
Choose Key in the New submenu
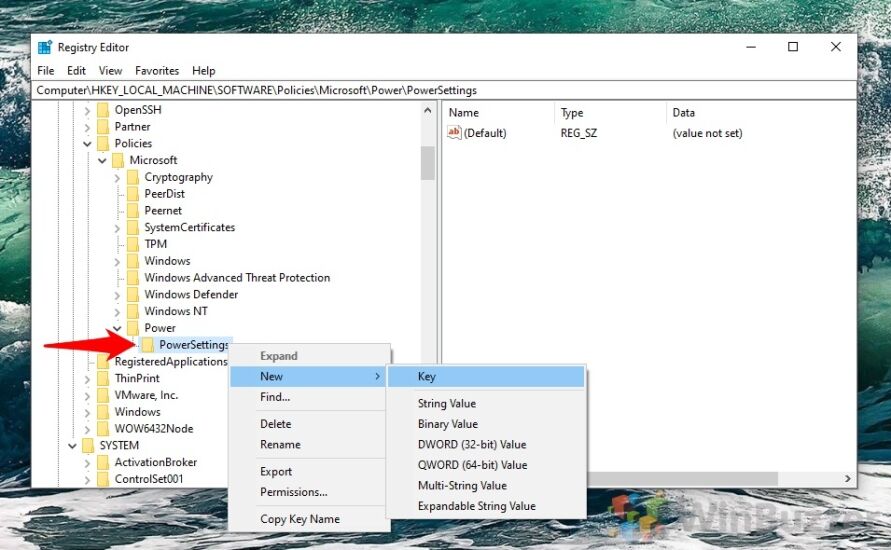486,377
